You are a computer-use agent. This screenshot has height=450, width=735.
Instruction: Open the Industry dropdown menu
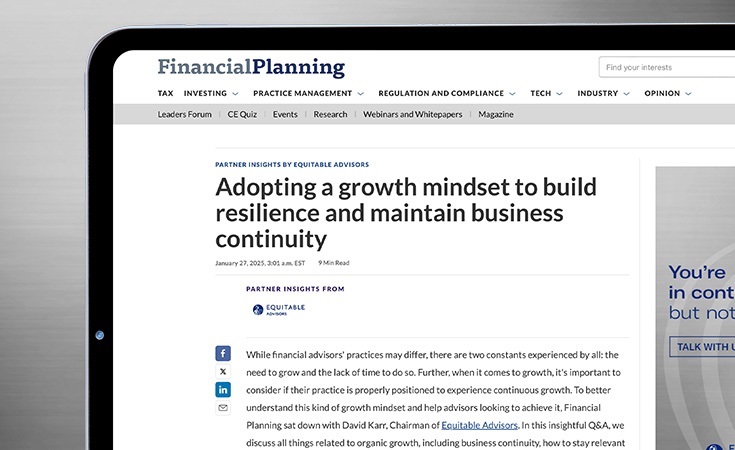tap(626, 94)
